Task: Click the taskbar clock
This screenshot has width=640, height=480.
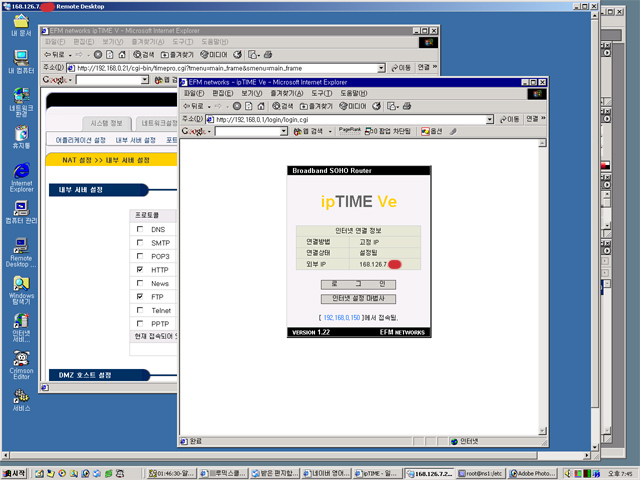Action: pos(620,473)
